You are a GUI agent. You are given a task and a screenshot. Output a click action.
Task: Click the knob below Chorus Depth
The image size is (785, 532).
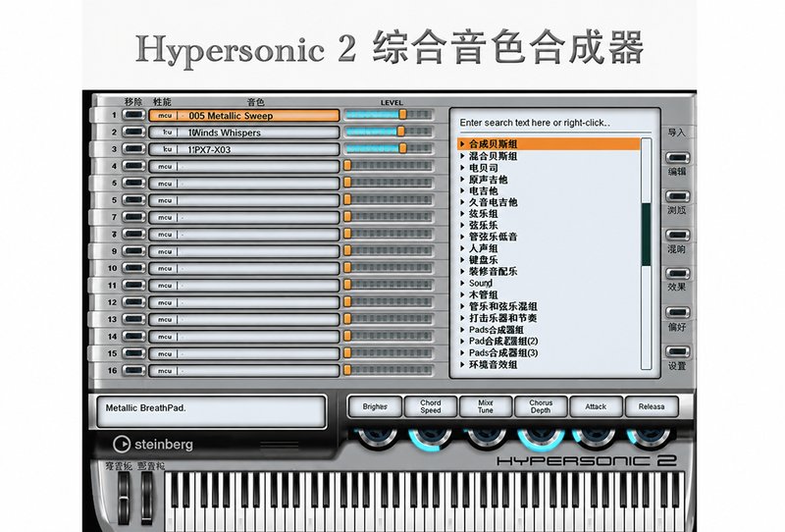[541, 438]
